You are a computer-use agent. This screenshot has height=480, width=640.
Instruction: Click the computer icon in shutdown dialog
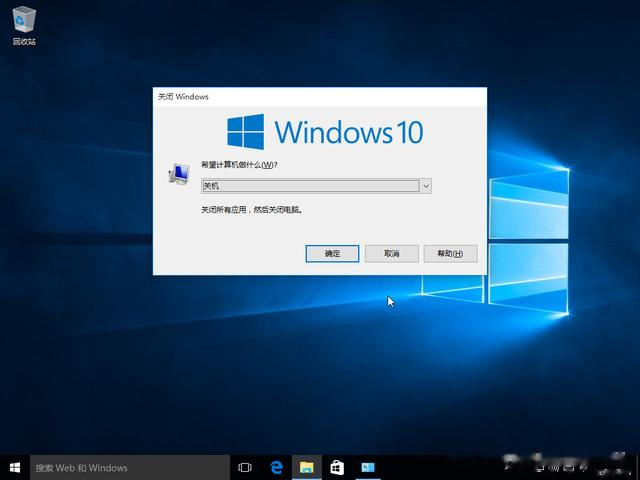pos(179,174)
